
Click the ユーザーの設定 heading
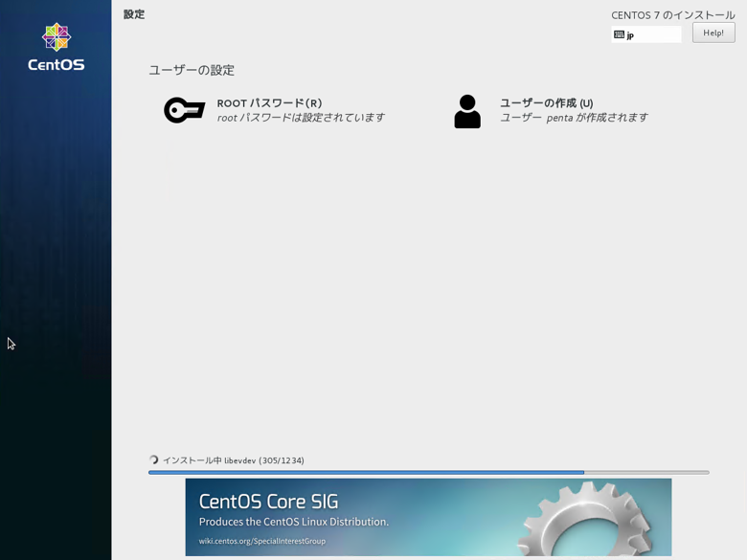pos(192,71)
